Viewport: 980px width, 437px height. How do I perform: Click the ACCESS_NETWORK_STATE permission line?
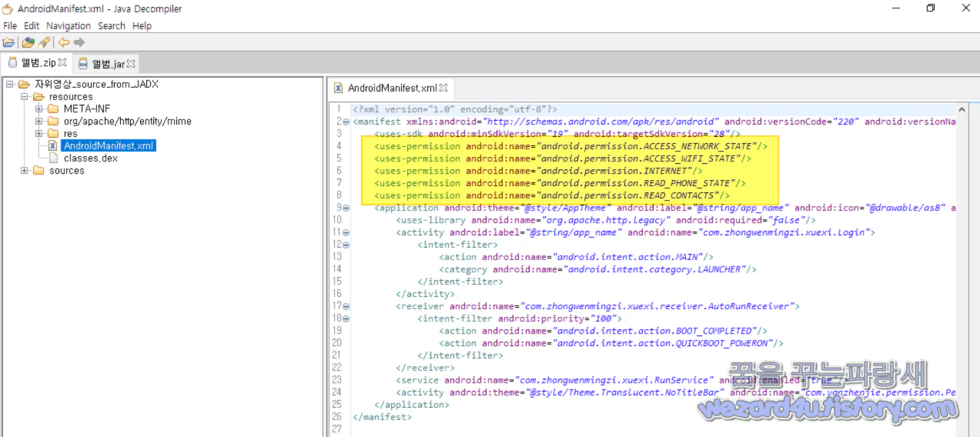(x=570, y=146)
